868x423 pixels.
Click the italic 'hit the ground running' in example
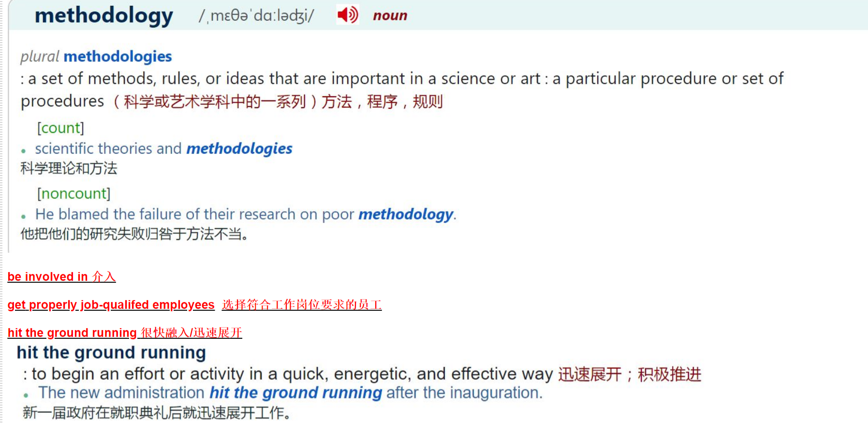click(295, 393)
